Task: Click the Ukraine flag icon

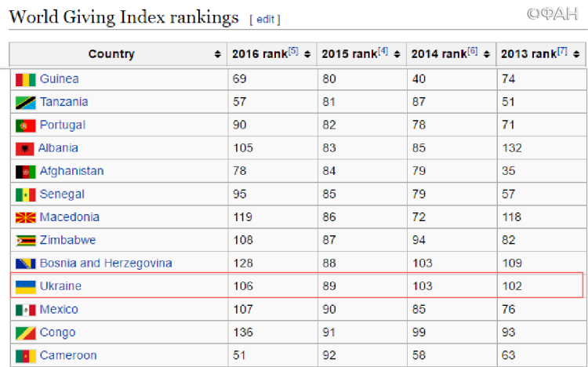Action: point(25,286)
